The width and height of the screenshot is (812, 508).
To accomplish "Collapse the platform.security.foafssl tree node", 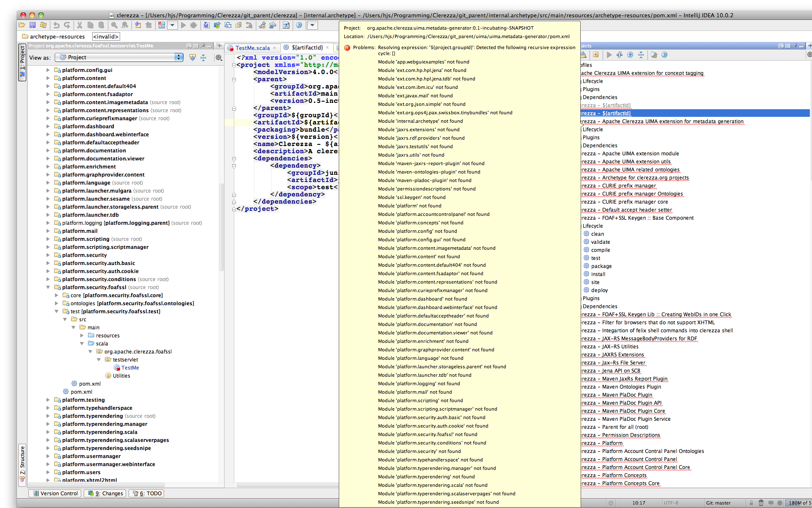I will [x=48, y=287].
